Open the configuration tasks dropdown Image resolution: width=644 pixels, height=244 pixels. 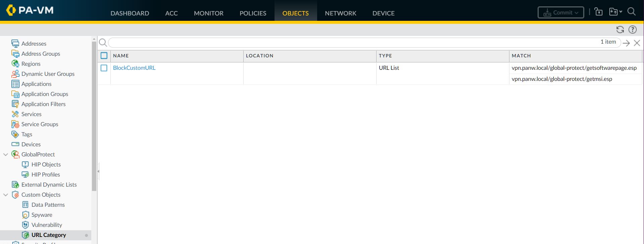coord(616,12)
